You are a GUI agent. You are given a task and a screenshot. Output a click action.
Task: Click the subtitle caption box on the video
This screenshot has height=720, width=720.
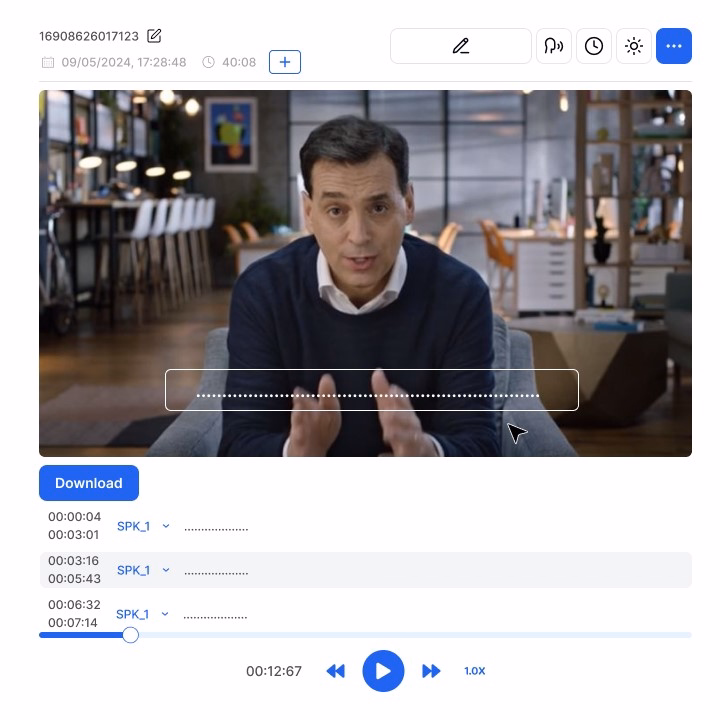pos(371,390)
